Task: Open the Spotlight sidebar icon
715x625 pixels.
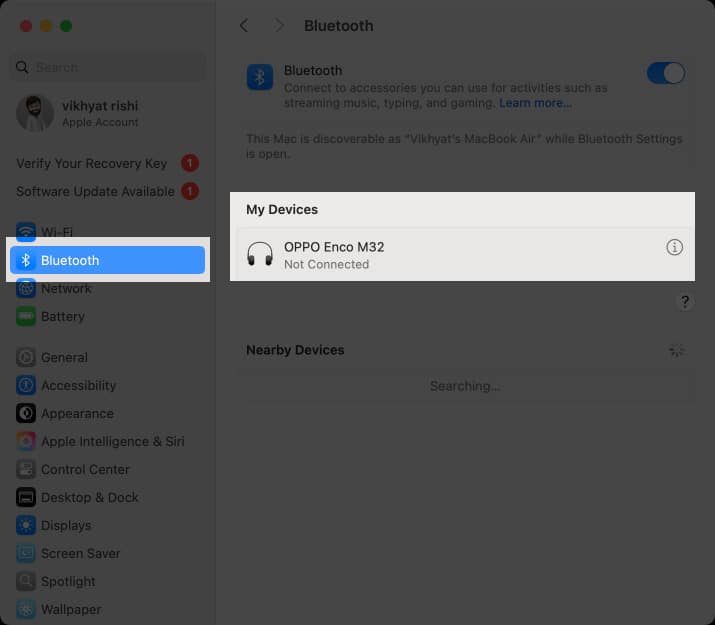Action: [x=26, y=581]
